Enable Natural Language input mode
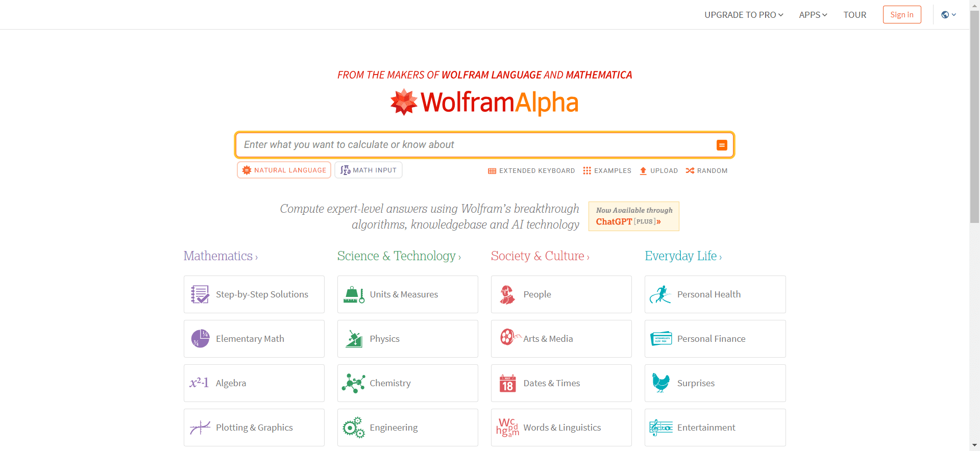 [x=284, y=170]
